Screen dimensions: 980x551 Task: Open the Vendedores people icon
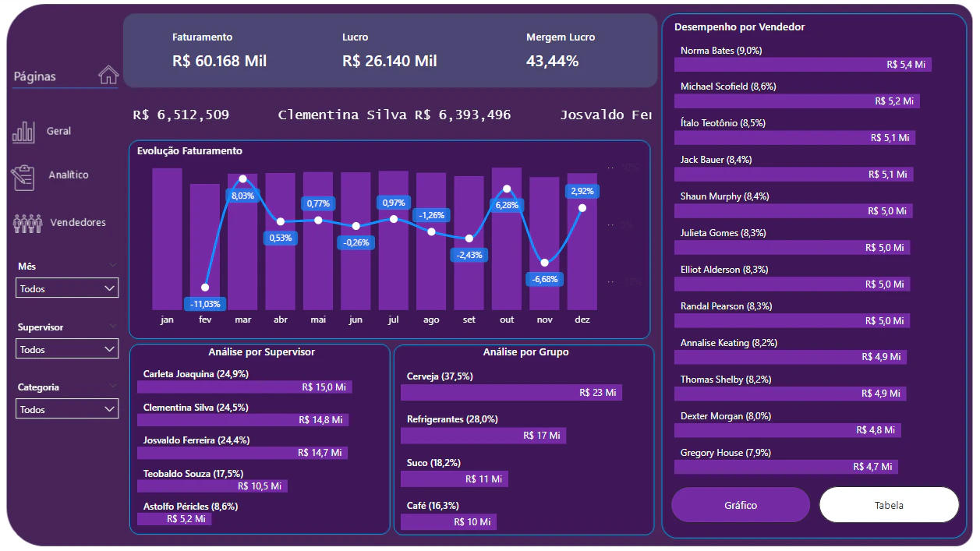click(x=27, y=224)
